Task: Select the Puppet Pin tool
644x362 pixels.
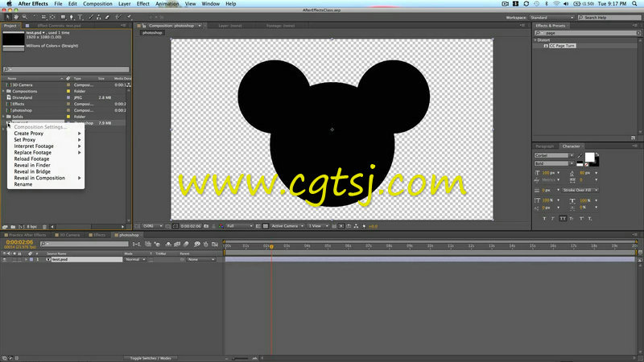Action: pos(129,17)
